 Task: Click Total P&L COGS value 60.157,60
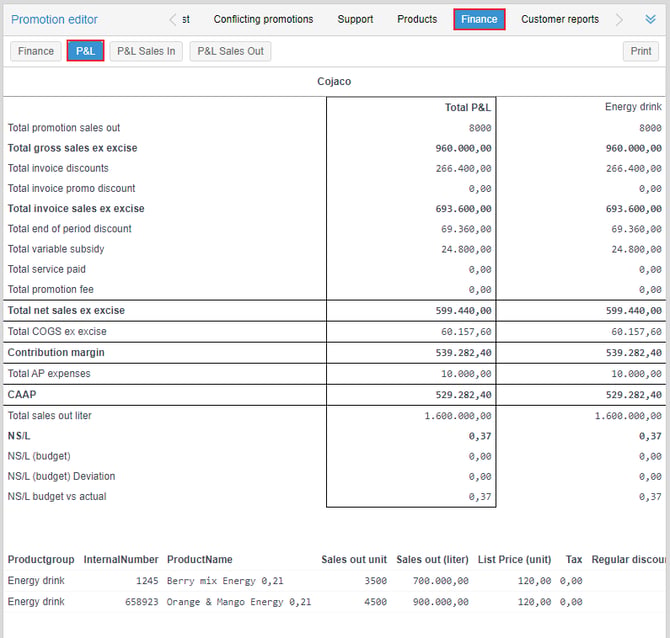pyautogui.click(x=466, y=332)
